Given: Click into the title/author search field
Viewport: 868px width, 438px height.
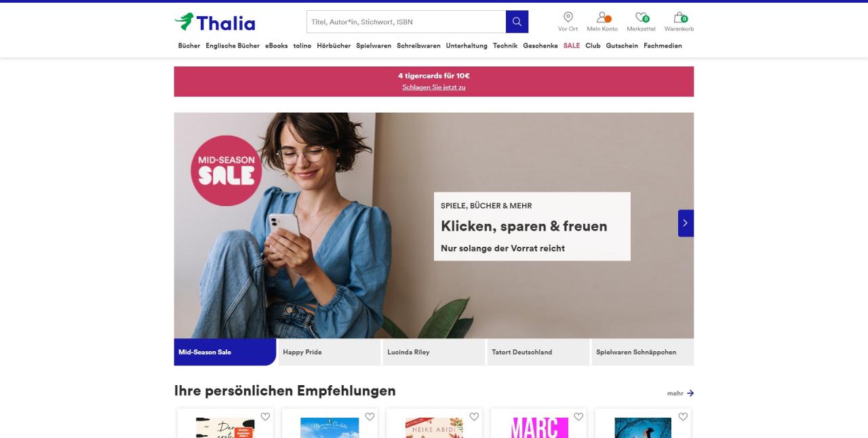Looking at the screenshot, I should 406,22.
